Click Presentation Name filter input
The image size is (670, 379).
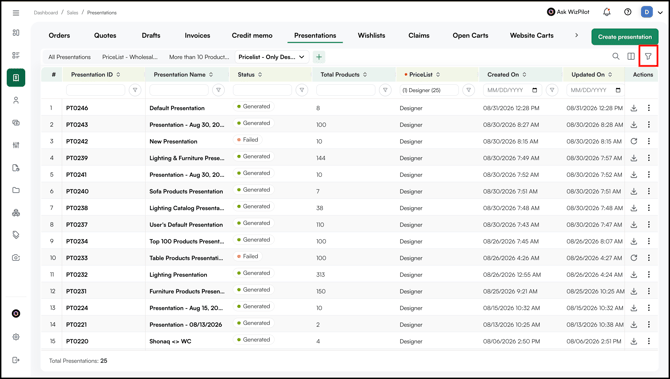(179, 90)
